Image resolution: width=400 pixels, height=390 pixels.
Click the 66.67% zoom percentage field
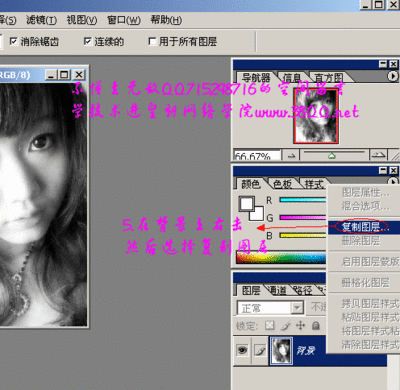coord(257,155)
